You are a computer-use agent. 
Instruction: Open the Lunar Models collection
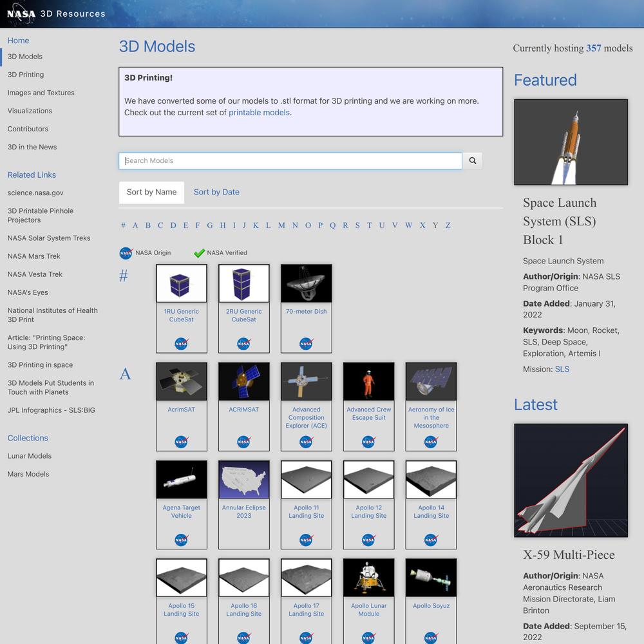29,456
